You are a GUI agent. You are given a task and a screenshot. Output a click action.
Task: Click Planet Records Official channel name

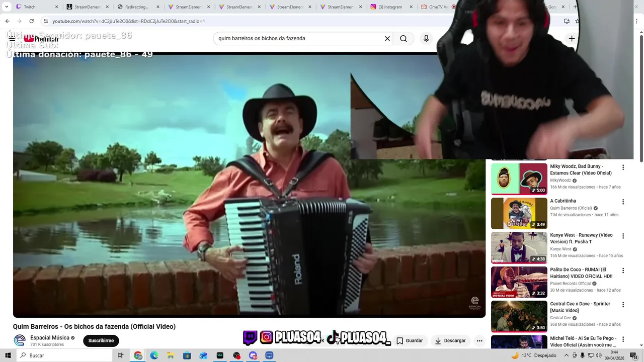[x=571, y=284]
